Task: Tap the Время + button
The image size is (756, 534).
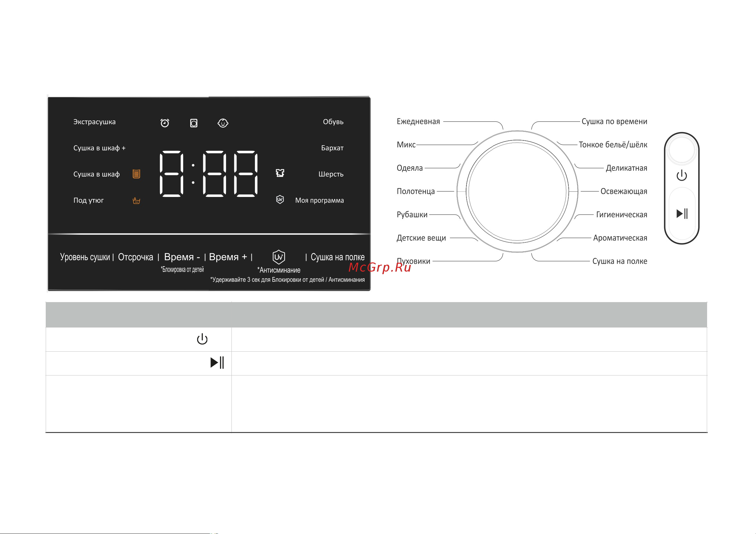Action: (228, 257)
